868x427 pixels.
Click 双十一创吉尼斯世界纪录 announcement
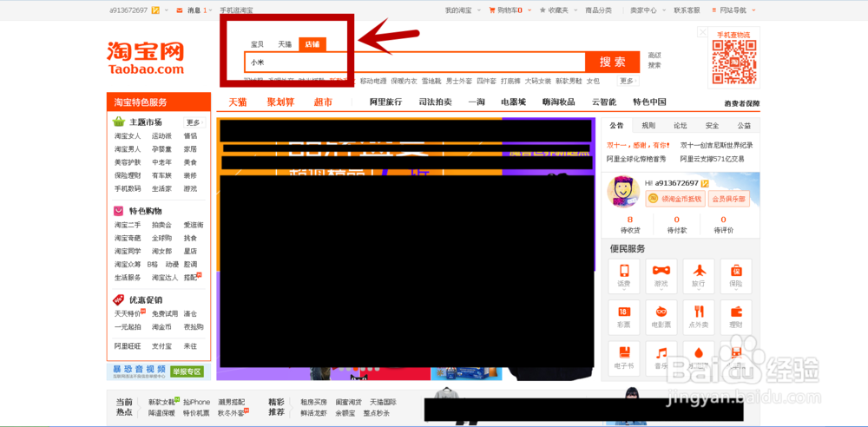tap(716, 146)
